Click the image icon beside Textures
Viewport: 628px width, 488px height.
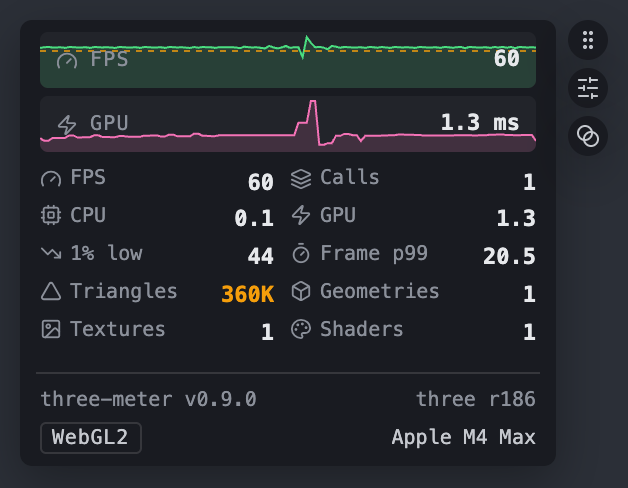click(x=51, y=329)
